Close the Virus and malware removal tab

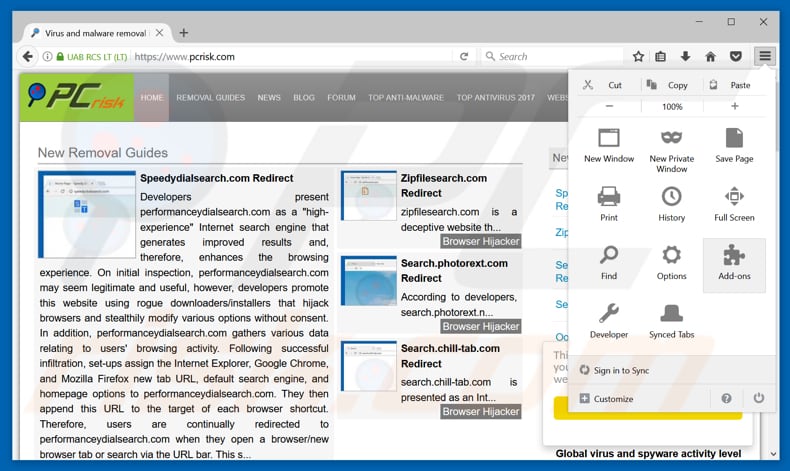(159, 33)
